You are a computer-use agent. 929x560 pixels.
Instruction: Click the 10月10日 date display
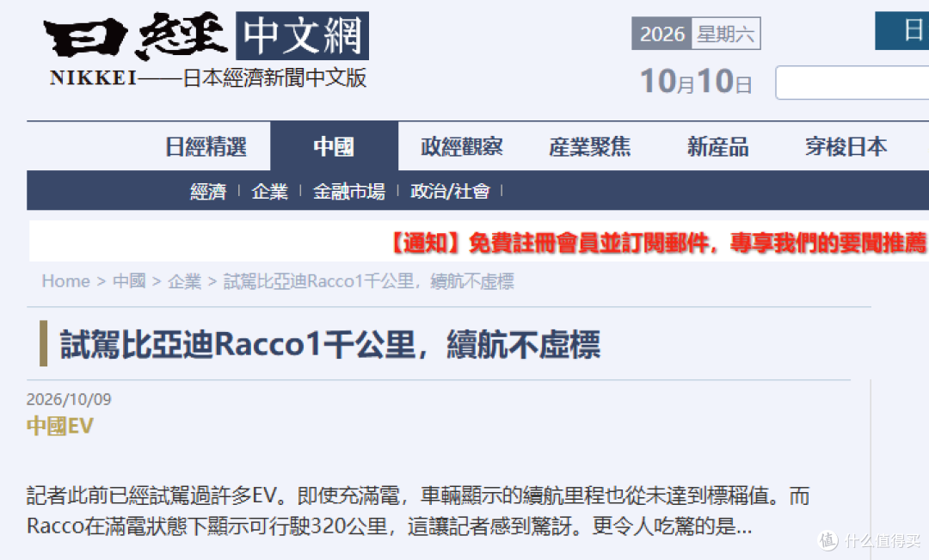coord(696,81)
